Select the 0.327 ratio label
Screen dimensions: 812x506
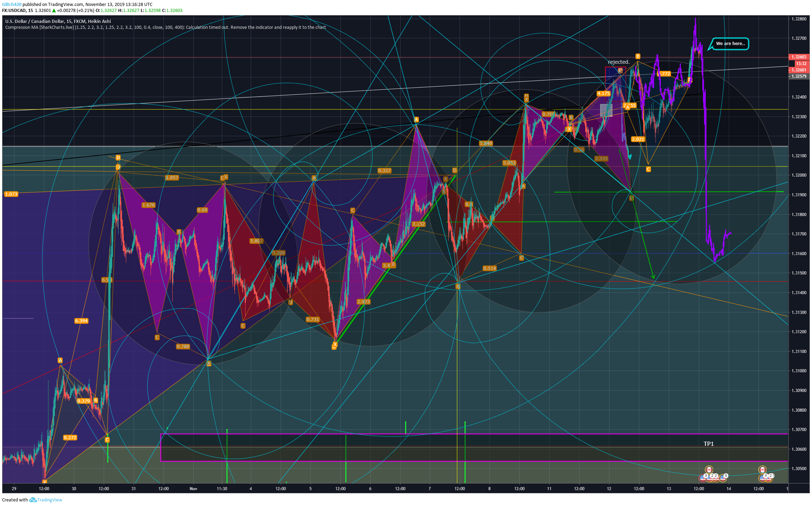(x=384, y=170)
